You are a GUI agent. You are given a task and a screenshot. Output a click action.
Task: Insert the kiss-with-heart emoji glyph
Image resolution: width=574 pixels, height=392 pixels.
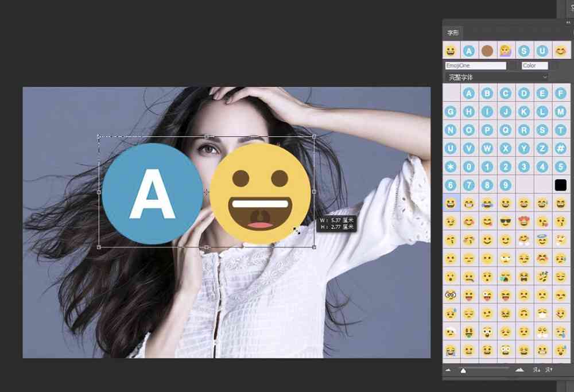[542, 222]
